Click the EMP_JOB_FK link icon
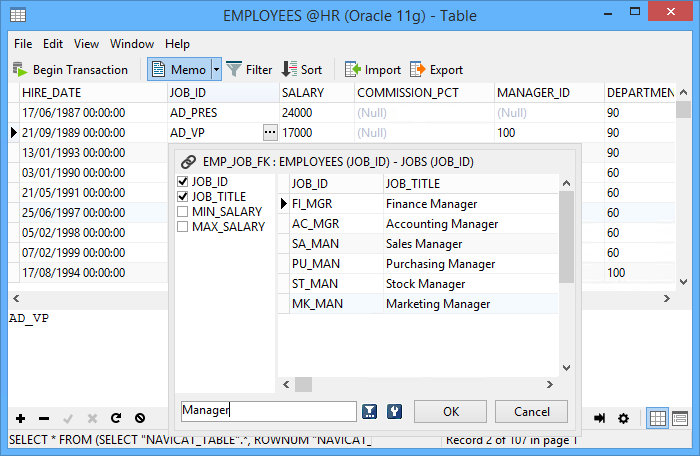 tap(188, 162)
